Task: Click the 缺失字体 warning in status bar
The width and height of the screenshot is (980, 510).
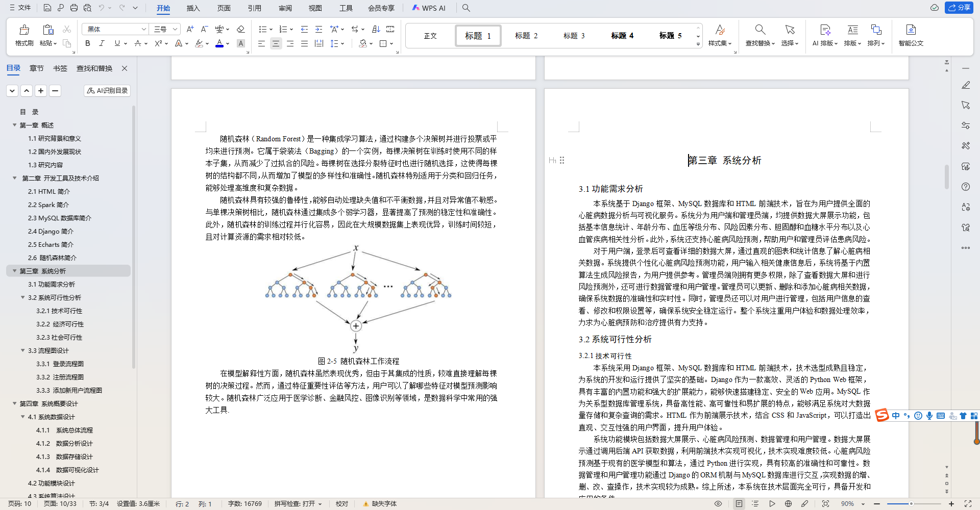Action: [x=380, y=504]
